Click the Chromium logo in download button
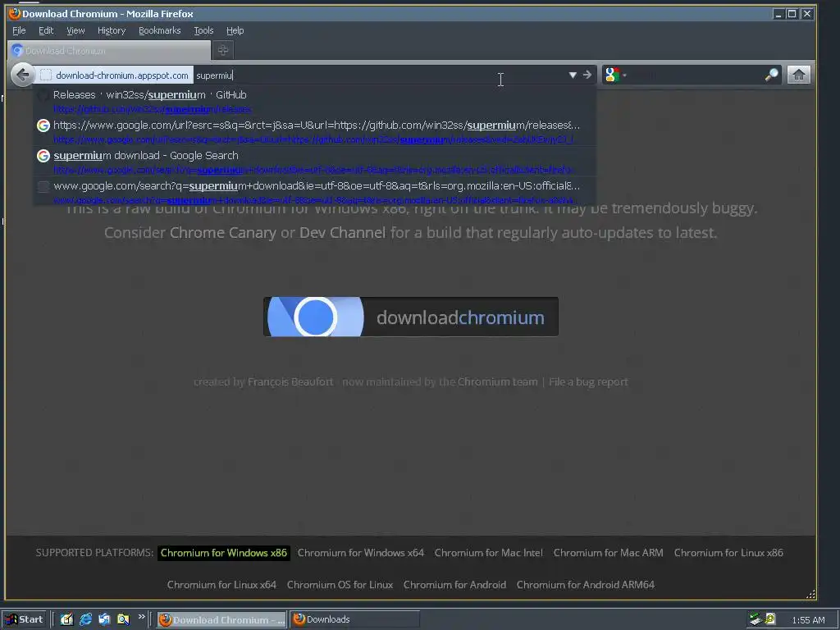This screenshot has height=630, width=840. coord(316,317)
